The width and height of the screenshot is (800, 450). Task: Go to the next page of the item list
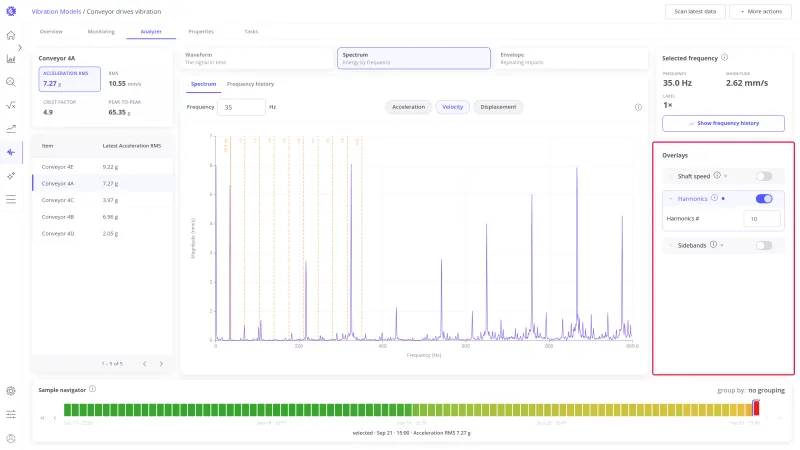[161, 364]
